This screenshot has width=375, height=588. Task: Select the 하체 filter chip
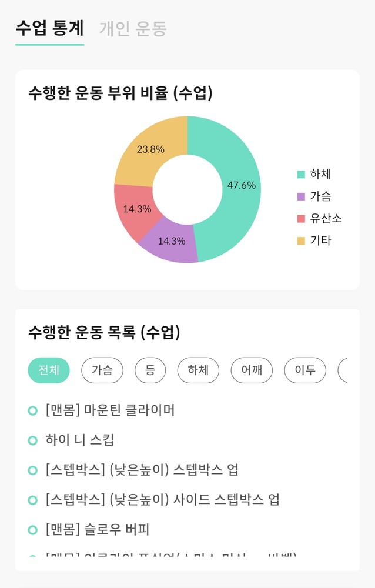pyautogui.click(x=198, y=370)
